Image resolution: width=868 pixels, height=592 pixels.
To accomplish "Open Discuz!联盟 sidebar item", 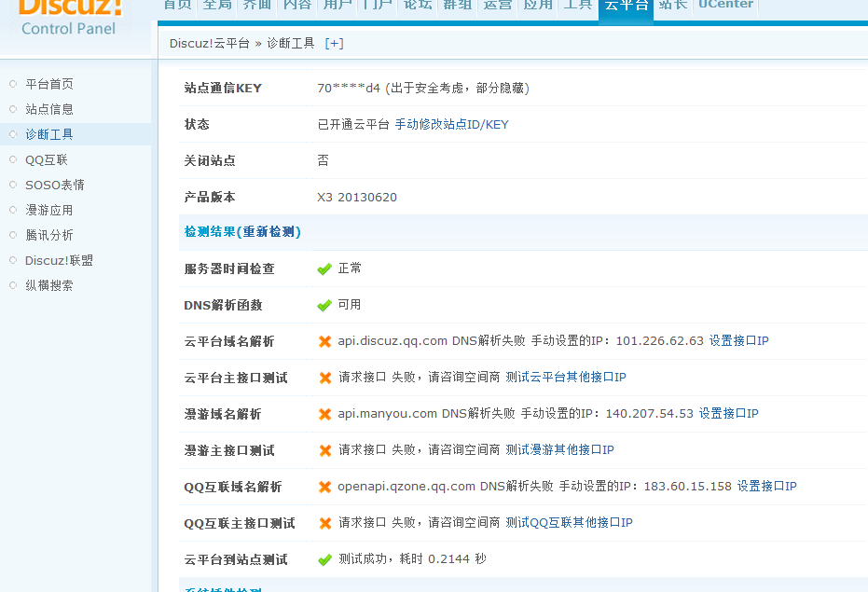I will (x=60, y=260).
